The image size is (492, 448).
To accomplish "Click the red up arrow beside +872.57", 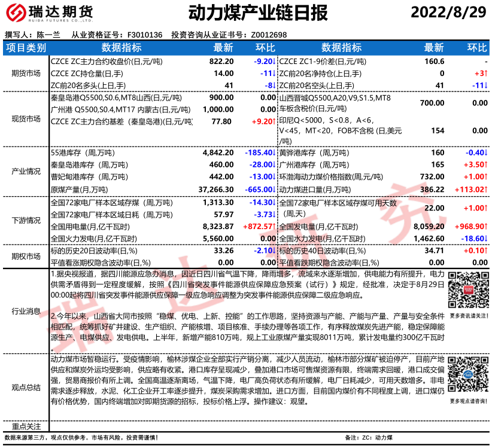I will pos(275,227).
